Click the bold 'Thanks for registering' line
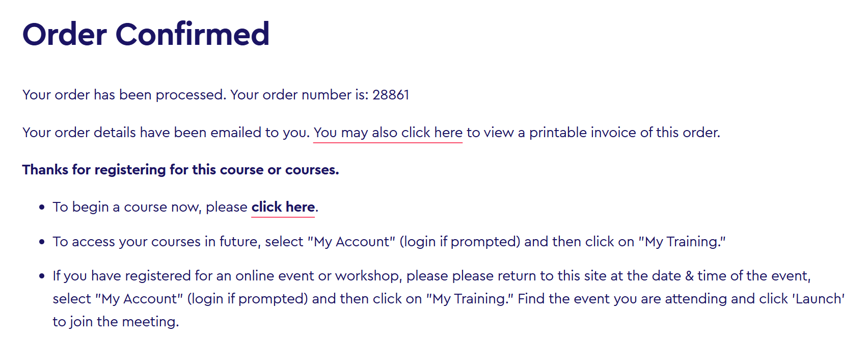Image resolution: width=868 pixels, height=360 pixels. [180, 170]
